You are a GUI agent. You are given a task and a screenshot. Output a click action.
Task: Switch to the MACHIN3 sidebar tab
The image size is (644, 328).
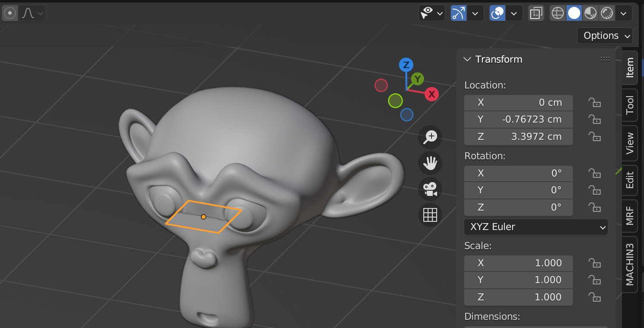[x=630, y=264]
